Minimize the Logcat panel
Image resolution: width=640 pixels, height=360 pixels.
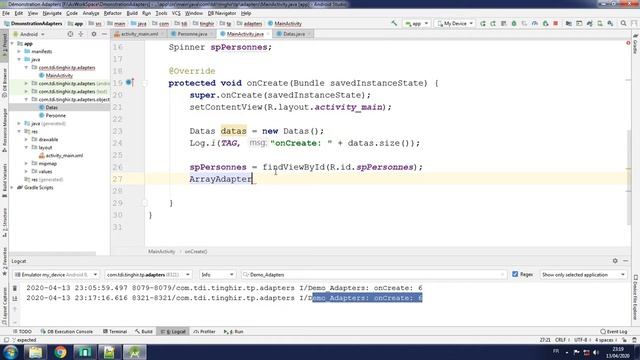coord(626,261)
